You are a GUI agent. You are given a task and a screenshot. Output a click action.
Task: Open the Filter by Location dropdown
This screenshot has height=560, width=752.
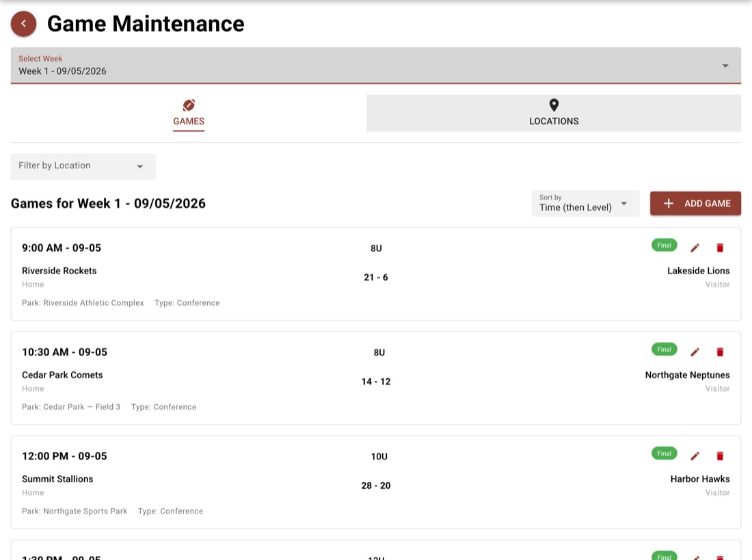[83, 166]
